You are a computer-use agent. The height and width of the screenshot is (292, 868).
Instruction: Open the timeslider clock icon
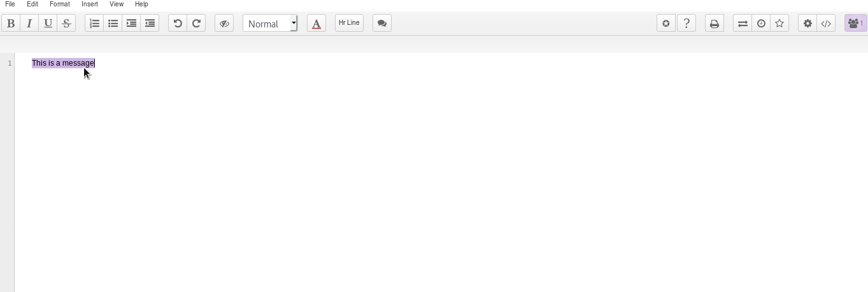click(x=761, y=24)
